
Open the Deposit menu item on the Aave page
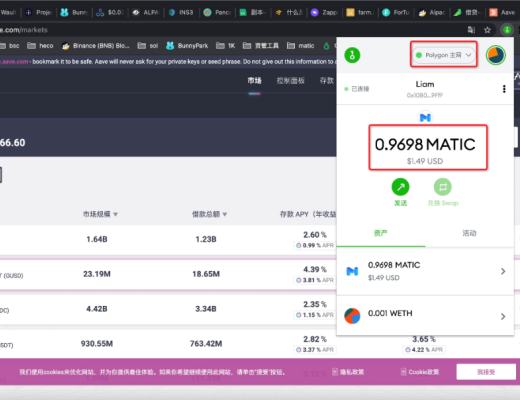point(327,81)
